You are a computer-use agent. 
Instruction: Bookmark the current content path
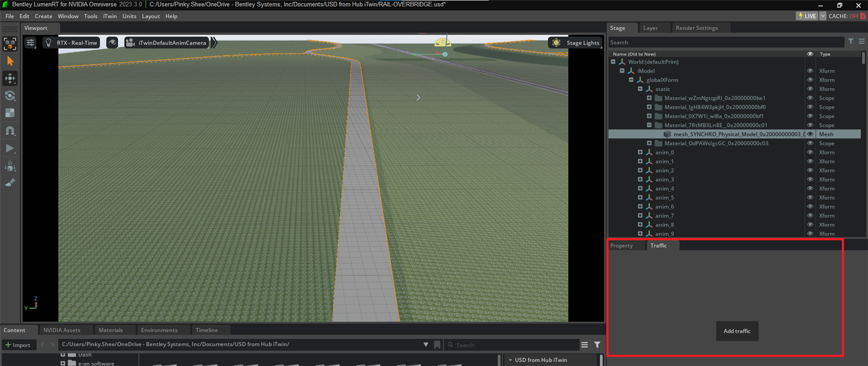pos(437,345)
